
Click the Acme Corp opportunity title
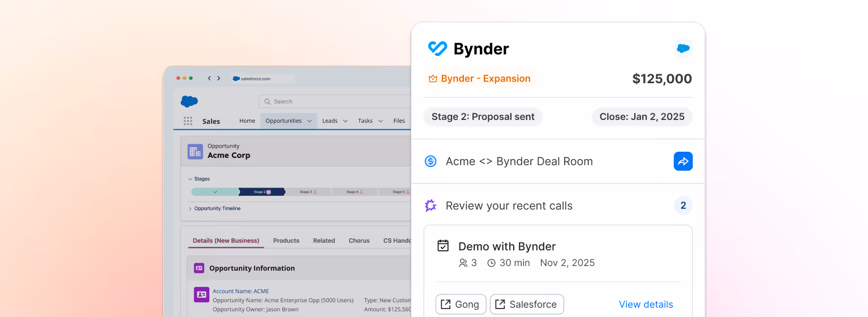tap(229, 155)
